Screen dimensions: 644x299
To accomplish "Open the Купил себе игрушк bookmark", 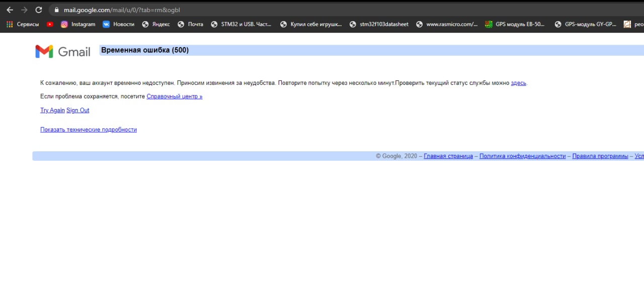I will 311,24.
